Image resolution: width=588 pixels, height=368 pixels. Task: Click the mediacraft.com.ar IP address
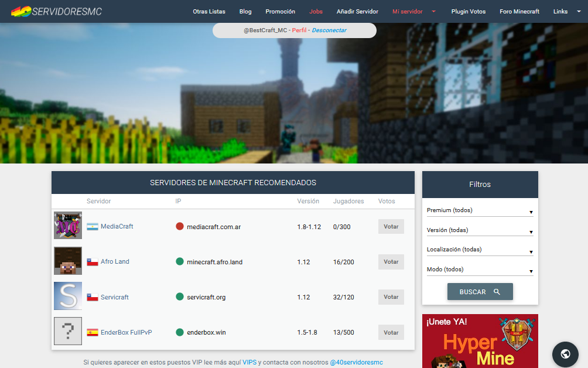pyautogui.click(x=214, y=227)
